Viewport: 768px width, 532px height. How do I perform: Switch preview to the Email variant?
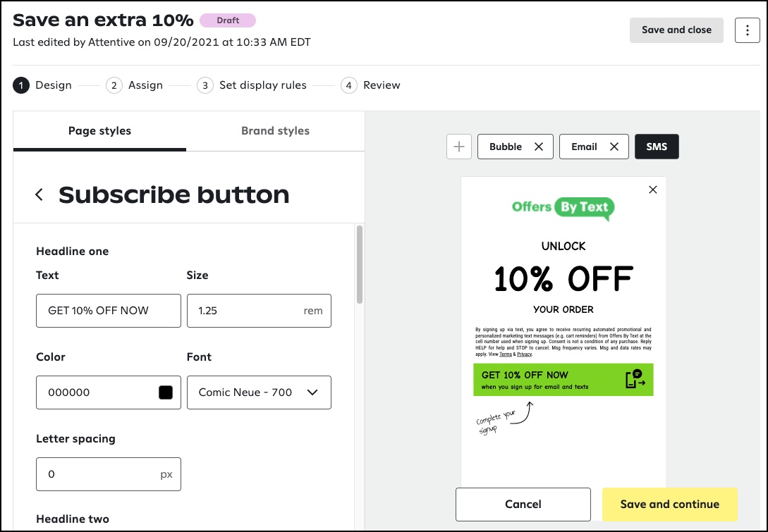coord(585,147)
